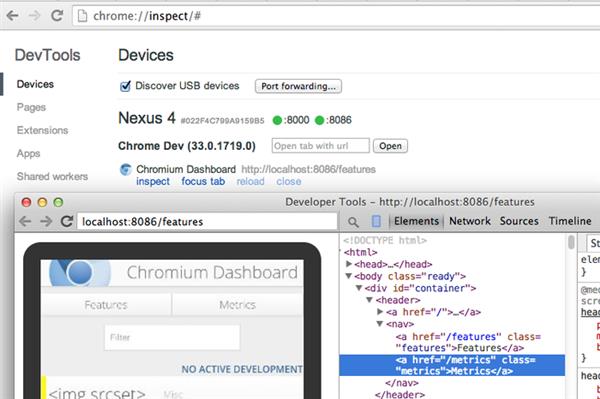Reload the chrome://inspect page

57,16
